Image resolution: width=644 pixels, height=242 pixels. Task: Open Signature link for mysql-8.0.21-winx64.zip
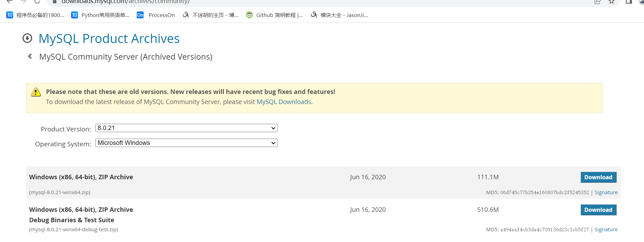coord(606,192)
